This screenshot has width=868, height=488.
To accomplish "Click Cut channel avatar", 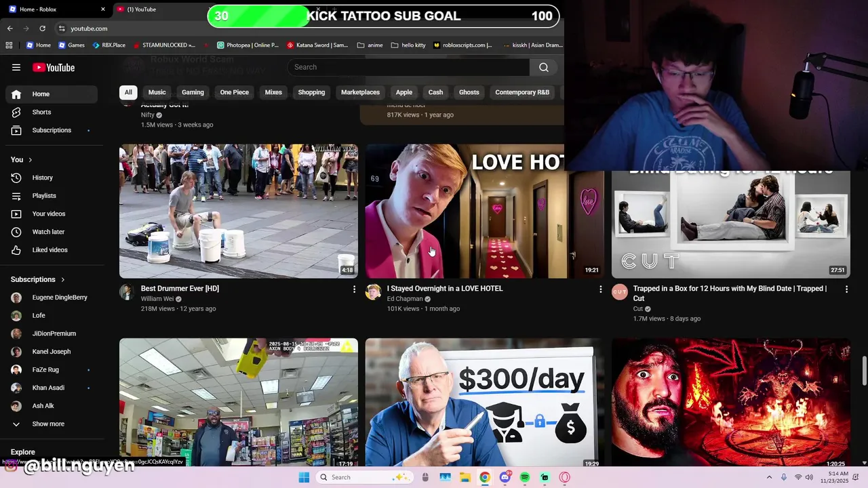I will pos(619,292).
